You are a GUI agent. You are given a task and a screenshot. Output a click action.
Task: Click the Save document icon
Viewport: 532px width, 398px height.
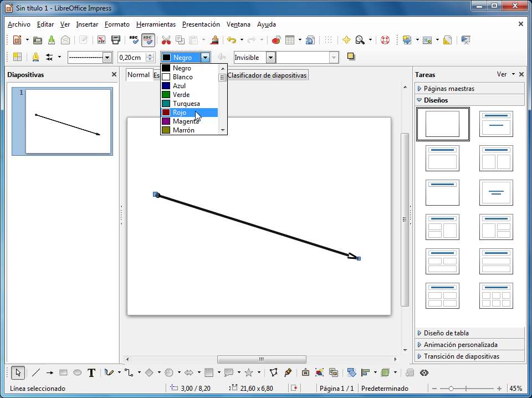[x=52, y=40]
